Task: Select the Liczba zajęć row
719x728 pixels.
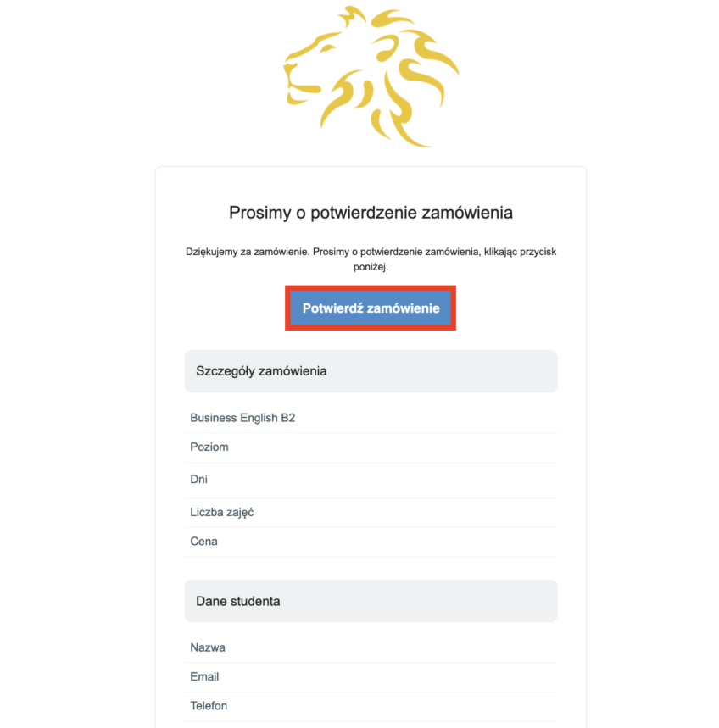Action: click(222, 512)
